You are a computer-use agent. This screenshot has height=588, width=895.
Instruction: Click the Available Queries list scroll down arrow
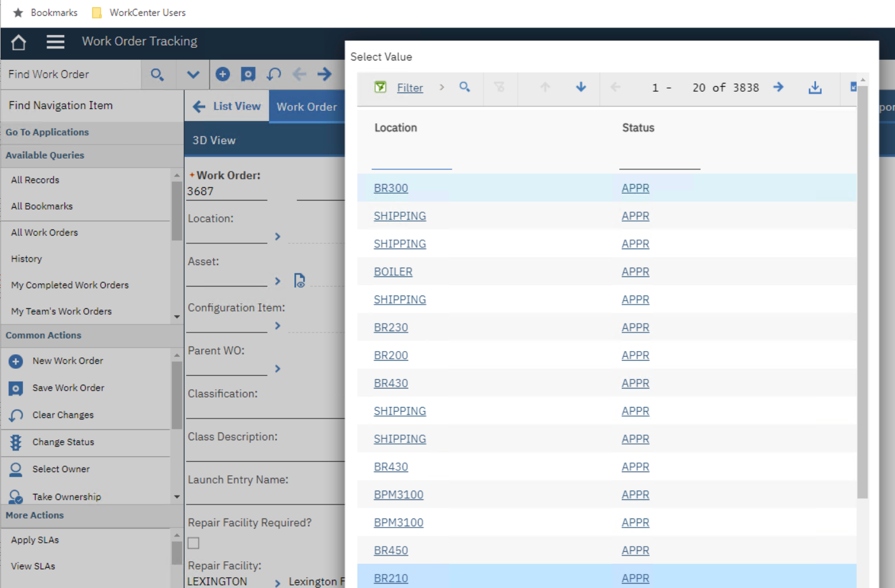click(x=177, y=317)
